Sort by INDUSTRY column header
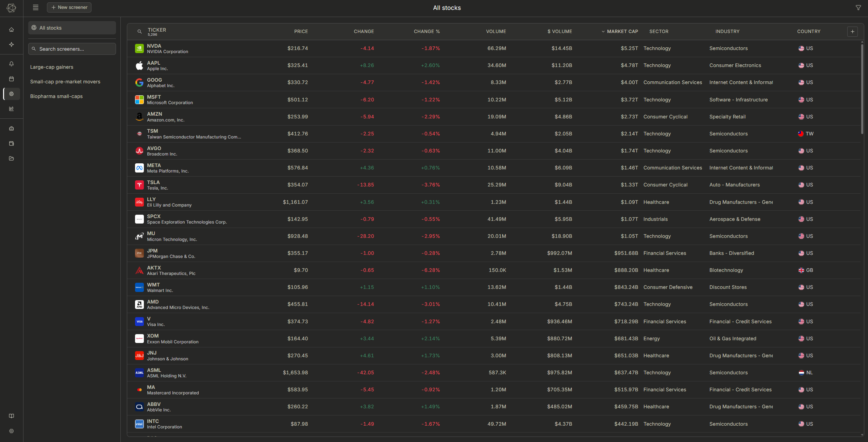 [728, 32]
